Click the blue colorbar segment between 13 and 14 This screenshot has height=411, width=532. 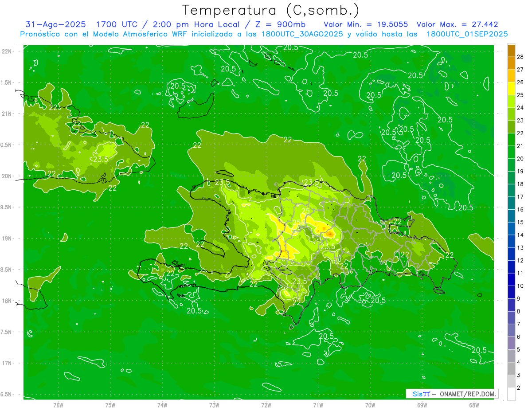(511, 241)
